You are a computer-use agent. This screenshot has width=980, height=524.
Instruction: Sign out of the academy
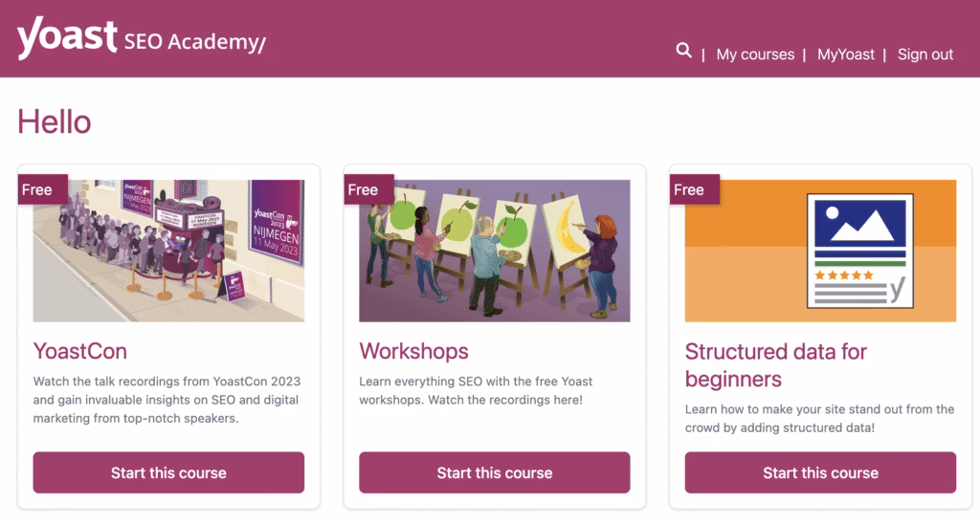(924, 55)
